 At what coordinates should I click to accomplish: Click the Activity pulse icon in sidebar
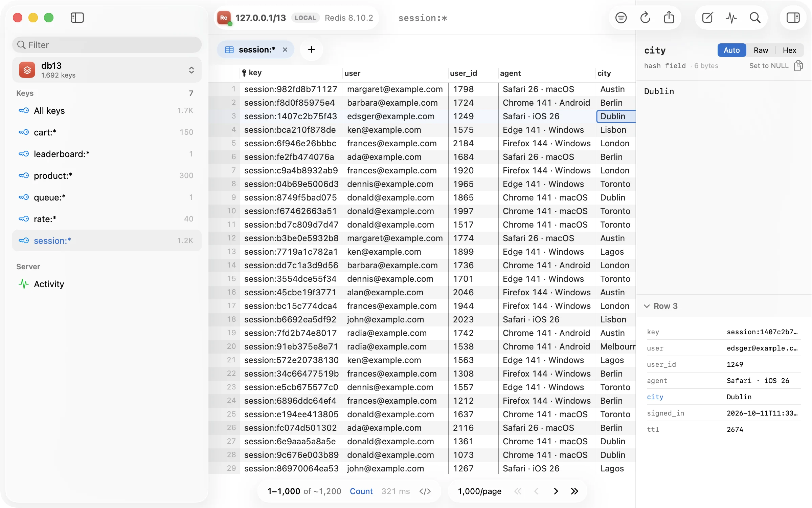click(x=24, y=284)
